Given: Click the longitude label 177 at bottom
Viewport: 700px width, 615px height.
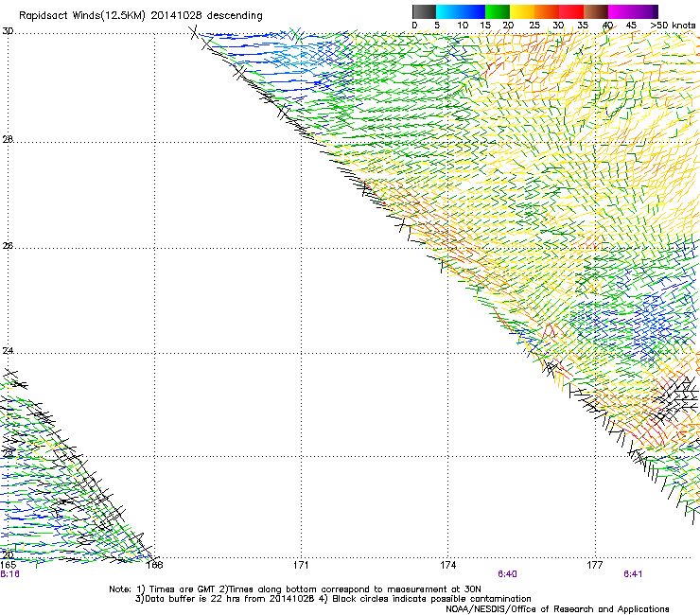Looking at the screenshot, I should point(595,565).
